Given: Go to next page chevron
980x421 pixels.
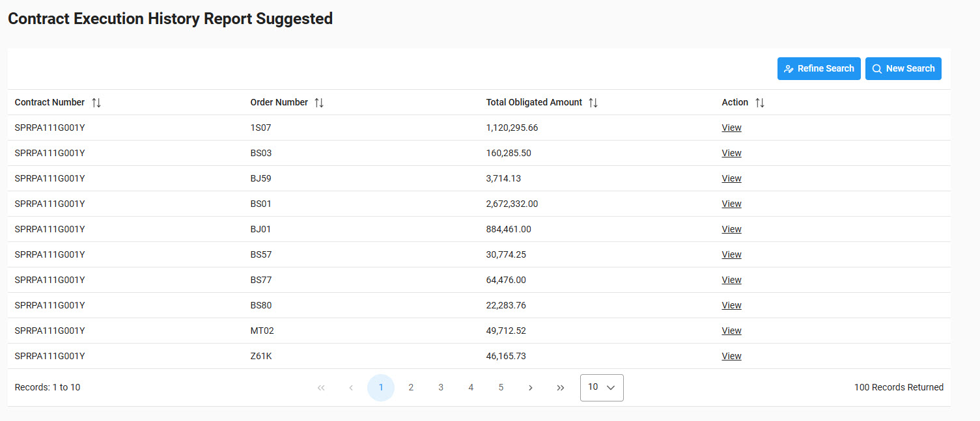Looking at the screenshot, I should 531,388.
